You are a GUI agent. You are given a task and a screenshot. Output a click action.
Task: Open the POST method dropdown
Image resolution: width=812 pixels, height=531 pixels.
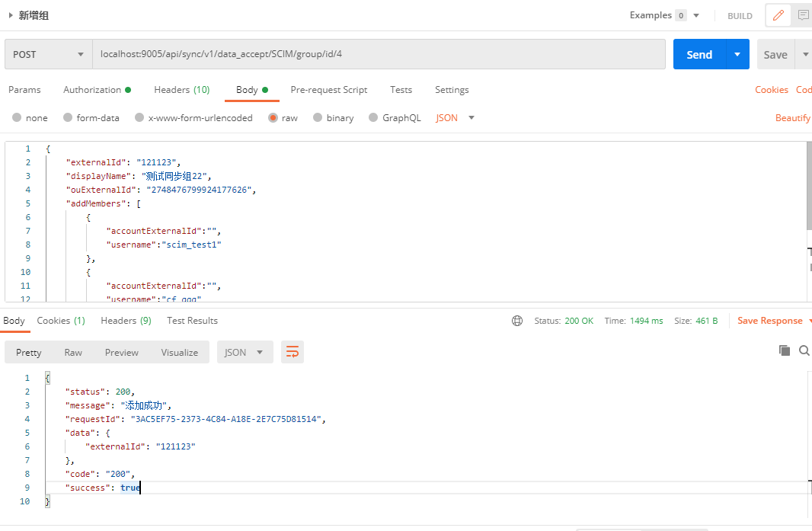point(48,55)
